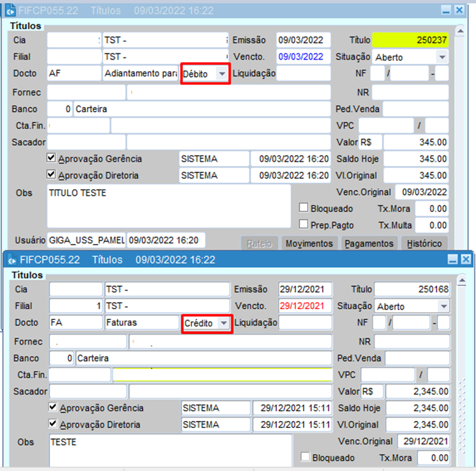
Task: Open the Histórico button
Action: 424,244
